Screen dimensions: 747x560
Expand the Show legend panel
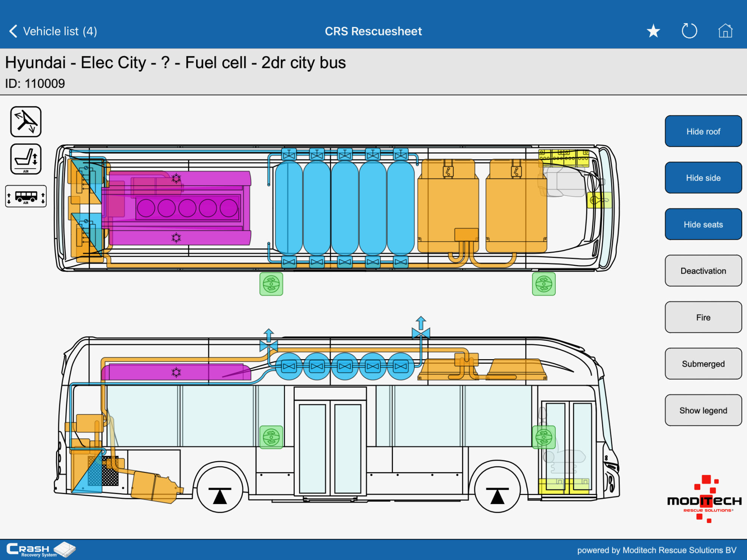703,410
